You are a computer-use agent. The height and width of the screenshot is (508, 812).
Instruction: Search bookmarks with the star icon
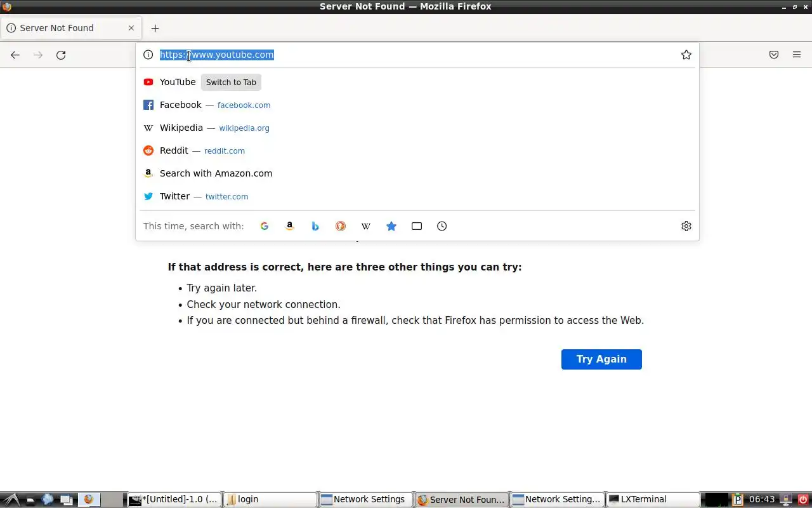pyautogui.click(x=391, y=226)
